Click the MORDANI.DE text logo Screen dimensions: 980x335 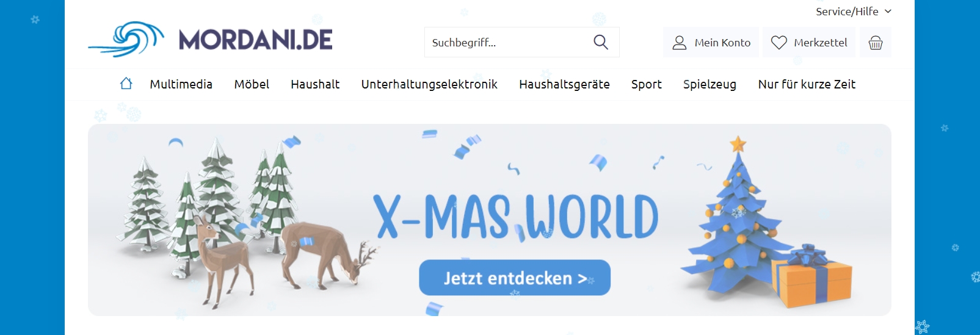pos(256,40)
